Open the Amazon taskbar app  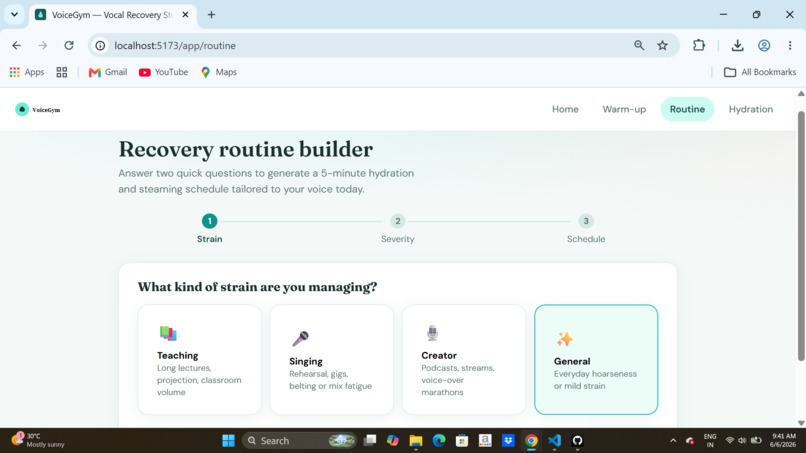coord(485,441)
